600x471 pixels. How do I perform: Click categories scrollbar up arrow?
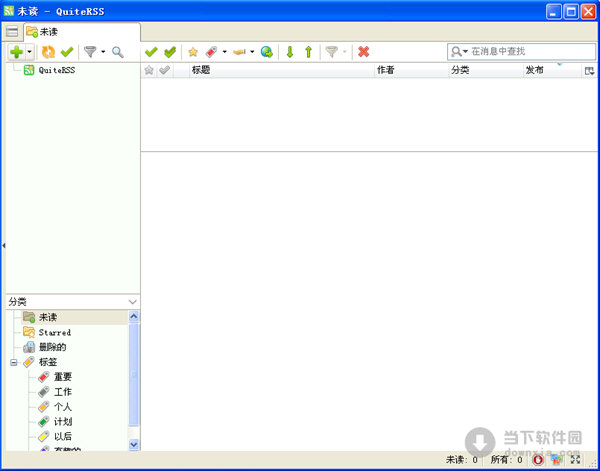click(x=134, y=316)
